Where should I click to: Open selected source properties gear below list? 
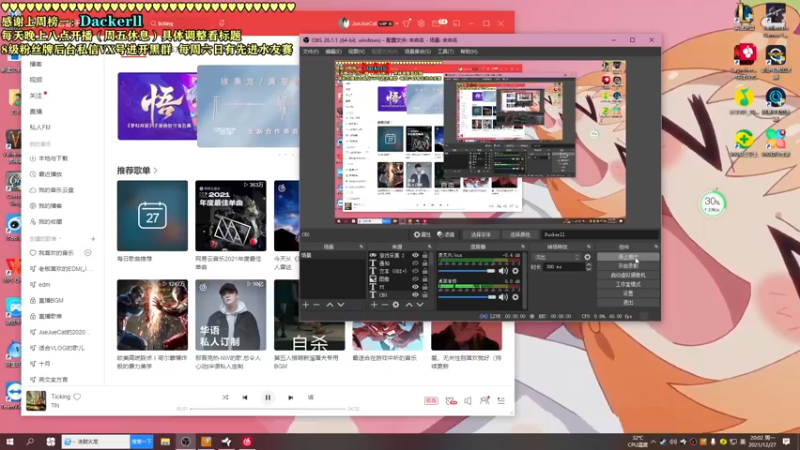click(396, 305)
